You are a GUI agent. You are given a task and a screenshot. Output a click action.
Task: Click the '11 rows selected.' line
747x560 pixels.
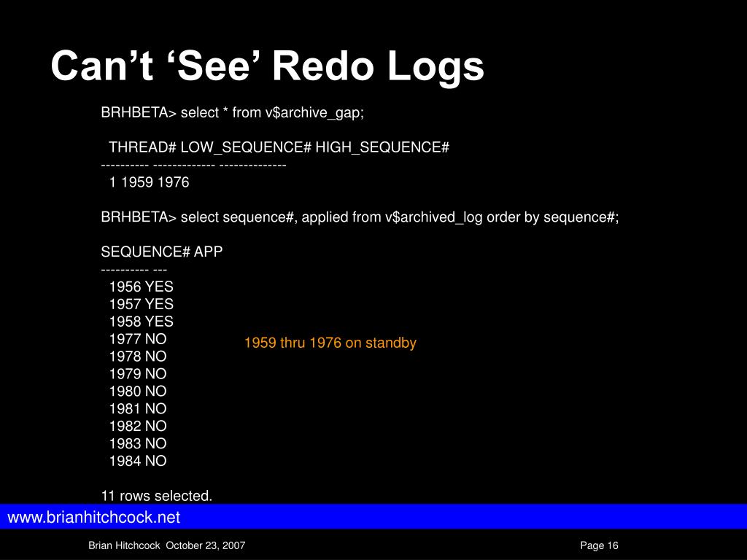coord(156,496)
